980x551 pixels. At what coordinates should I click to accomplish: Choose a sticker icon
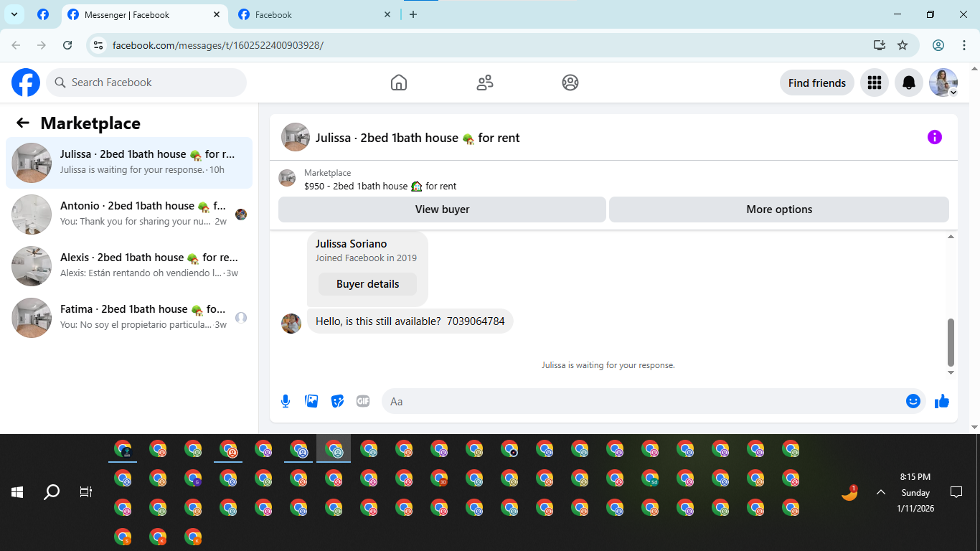[337, 401]
